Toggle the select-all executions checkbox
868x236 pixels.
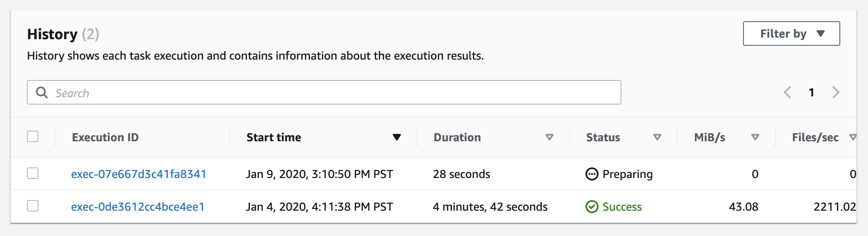(x=33, y=136)
